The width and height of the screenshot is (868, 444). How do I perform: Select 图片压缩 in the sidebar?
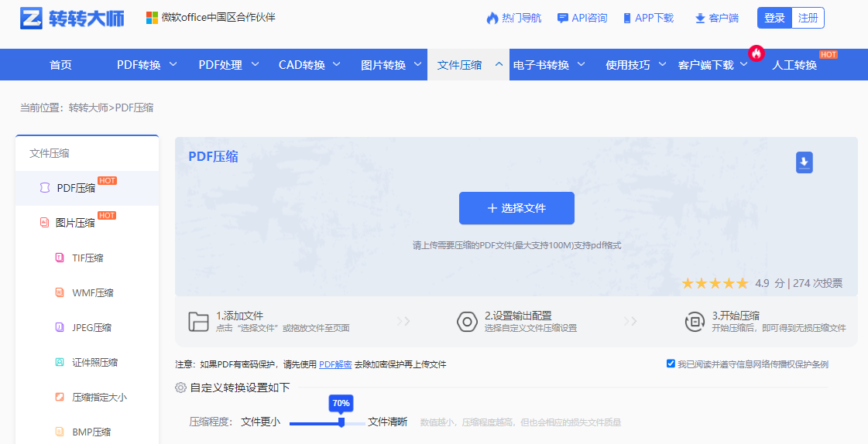pos(87,223)
